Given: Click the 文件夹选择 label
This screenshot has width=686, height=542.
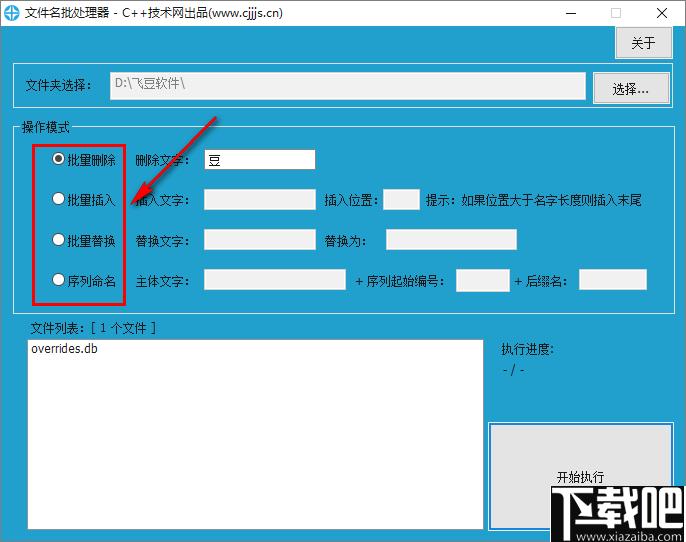Looking at the screenshot, I should [58, 85].
